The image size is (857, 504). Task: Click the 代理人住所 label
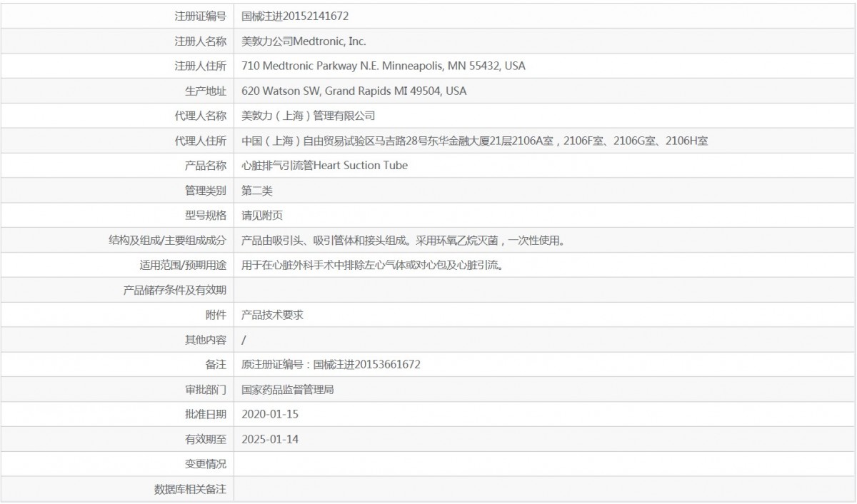pyautogui.click(x=201, y=141)
